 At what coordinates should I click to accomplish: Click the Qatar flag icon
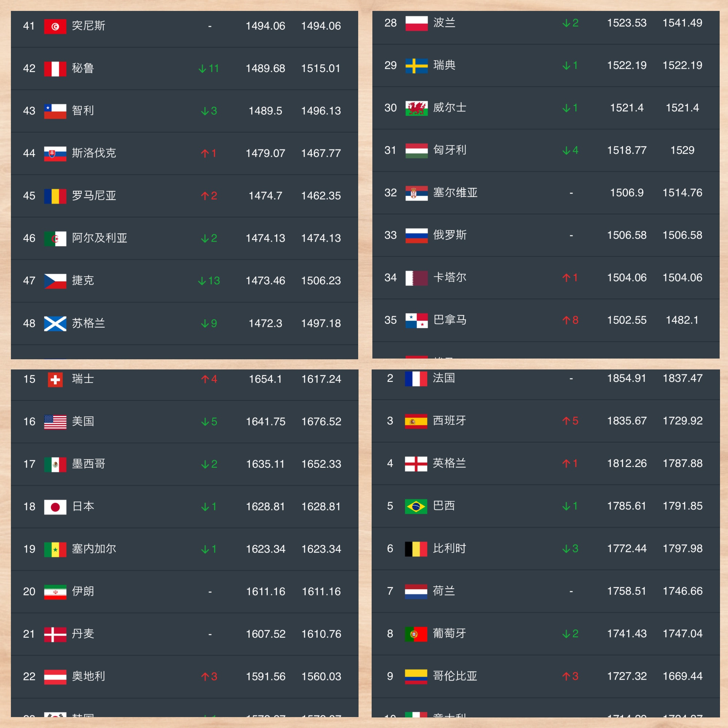[x=416, y=278]
